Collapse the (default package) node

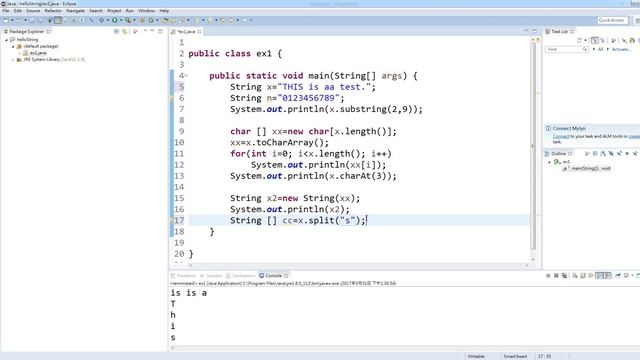tap(13, 46)
